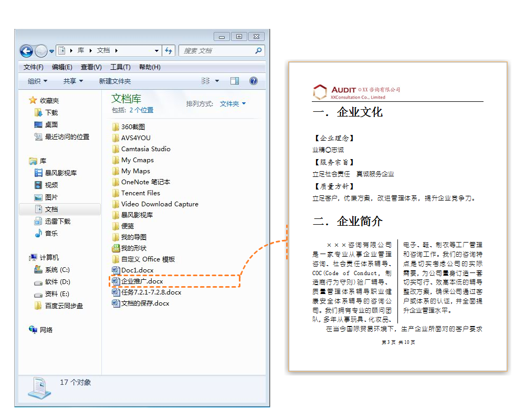Image resolution: width=525 pixels, height=420 pixels.
Task: Click the 搜索 文档 search box
Action: (222, 51)
